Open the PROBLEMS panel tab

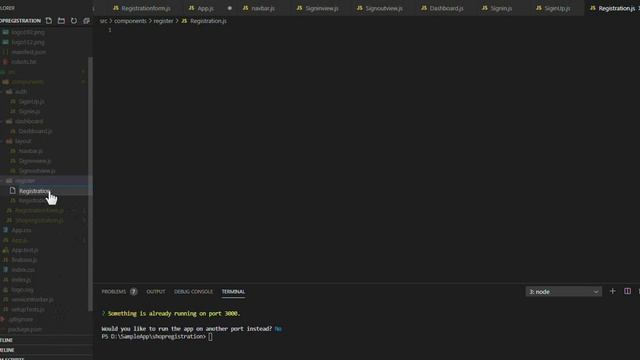click(x=113, y=292)
